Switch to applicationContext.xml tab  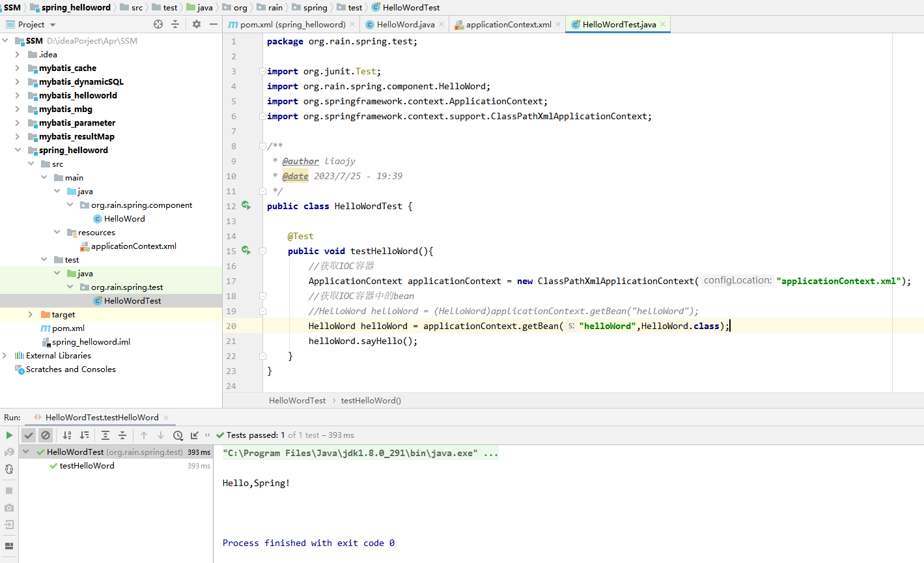click(x=508, y=25)
